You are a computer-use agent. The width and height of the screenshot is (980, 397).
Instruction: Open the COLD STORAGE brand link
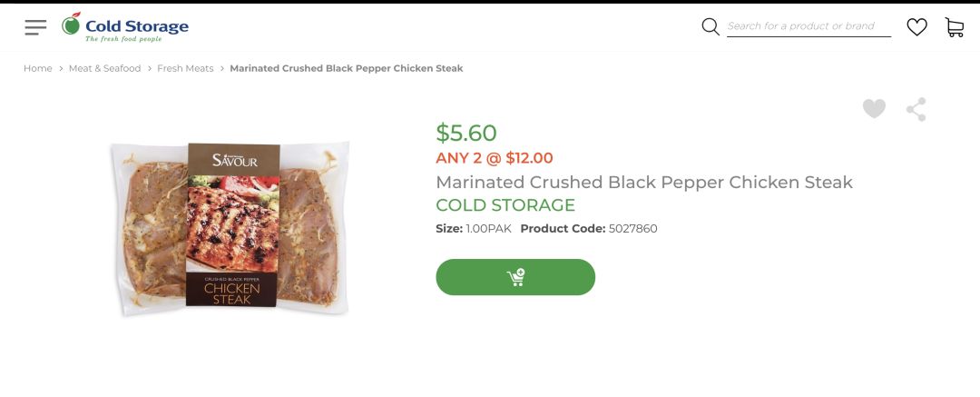[x=505, y=205]
